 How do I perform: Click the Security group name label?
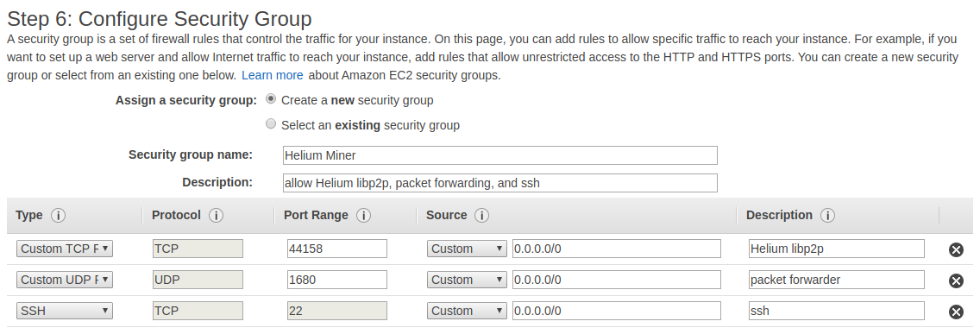coord(191,154)
